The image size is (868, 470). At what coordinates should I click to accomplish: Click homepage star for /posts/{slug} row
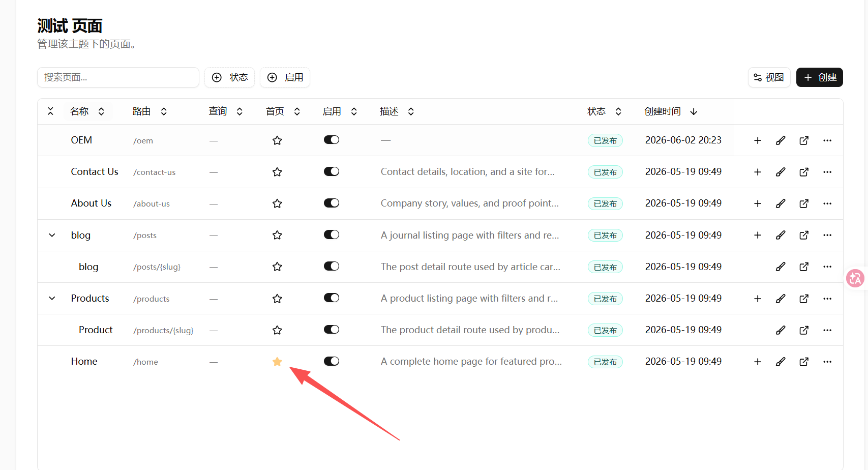(277, 267)
